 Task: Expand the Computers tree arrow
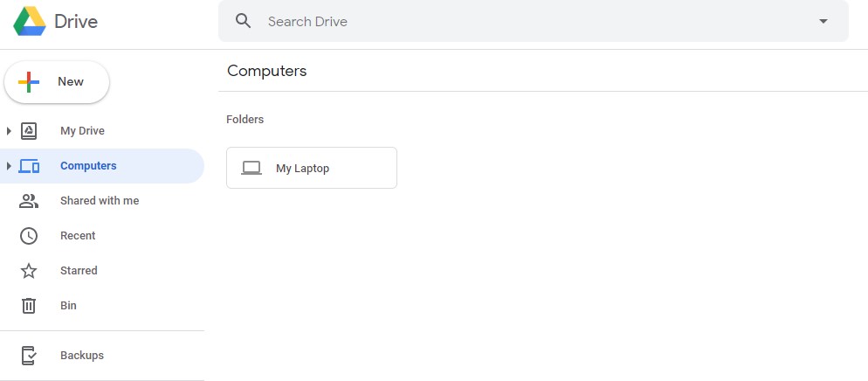pyautogui.click(x=9, y=166)
